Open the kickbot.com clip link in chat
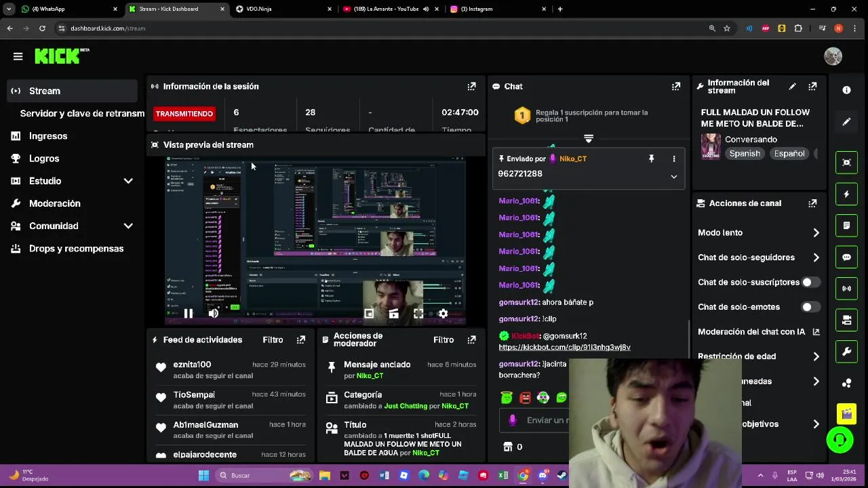Screen dimensions: 868x488 564,347
